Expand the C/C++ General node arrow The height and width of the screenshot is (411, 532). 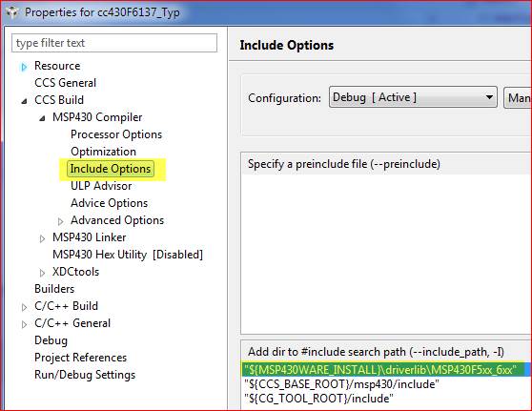point(24,325)
